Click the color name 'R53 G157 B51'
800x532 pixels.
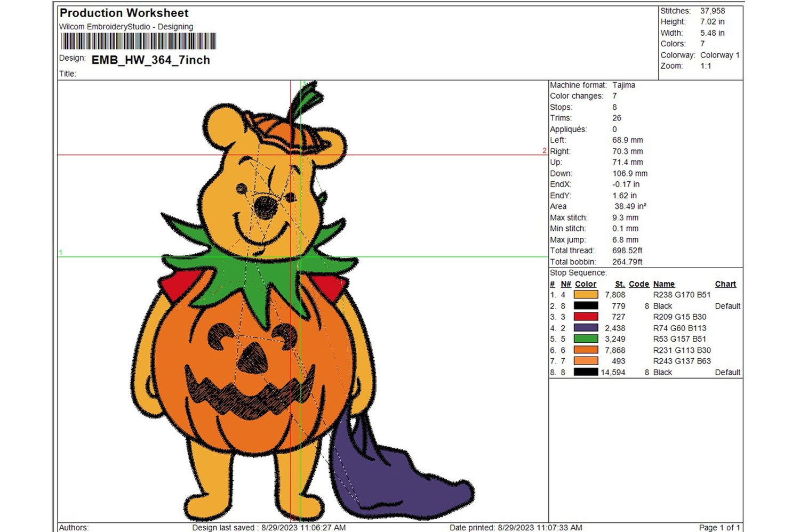pyautogui.click(x=680, y=339)
